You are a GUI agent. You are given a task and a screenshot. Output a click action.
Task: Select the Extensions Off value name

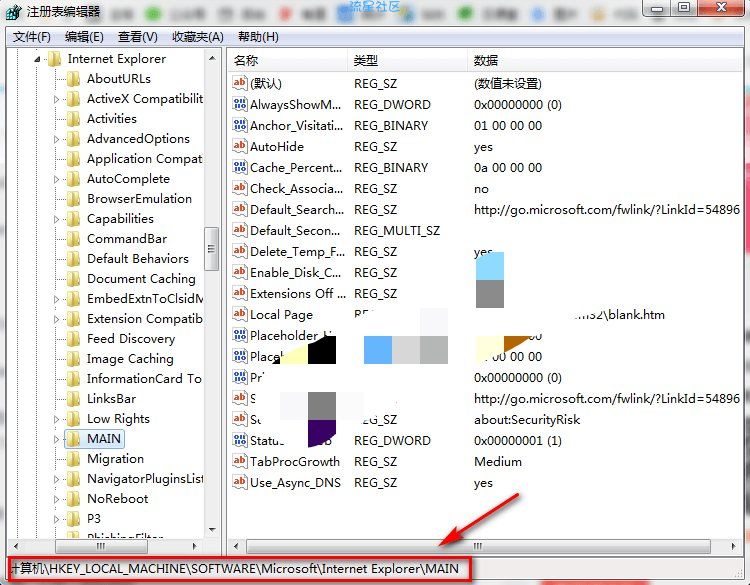tap(298, 293)
